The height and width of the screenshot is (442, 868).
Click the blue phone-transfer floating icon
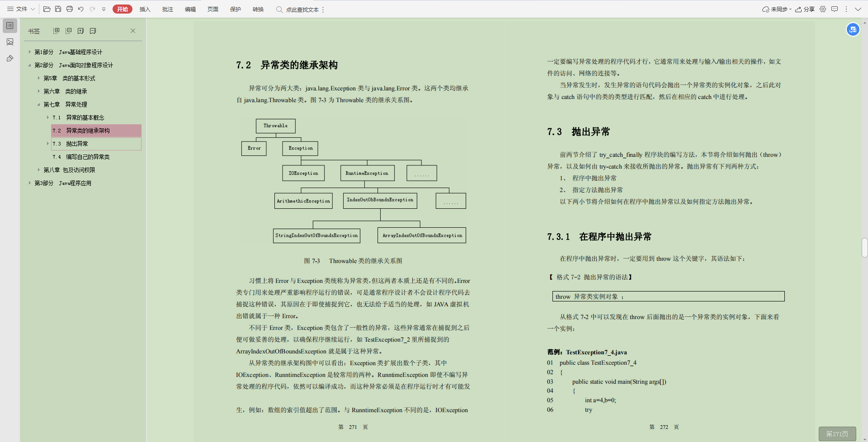click(853, 29)
